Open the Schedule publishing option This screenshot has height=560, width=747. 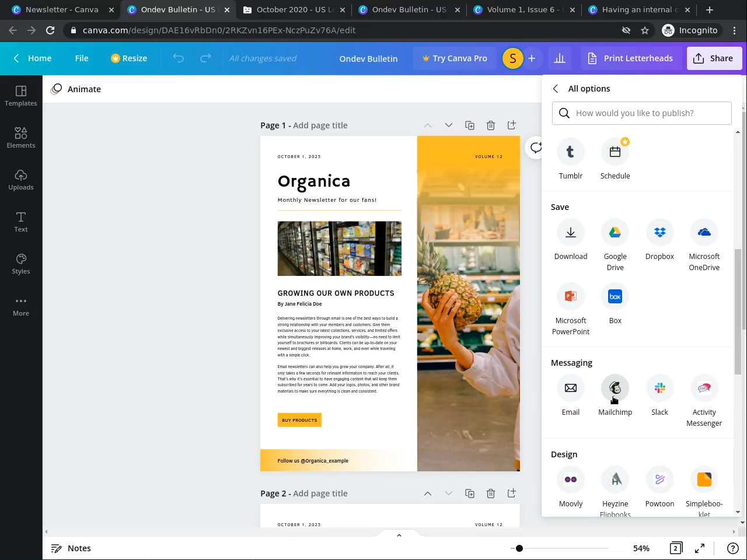pos(615,159)
